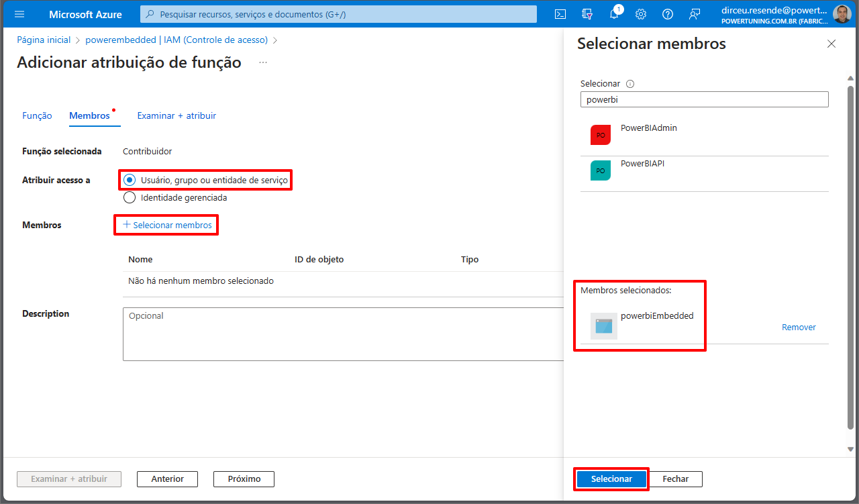
Task: Pick PowerBIAdmin from the search results
Action: 648,128
